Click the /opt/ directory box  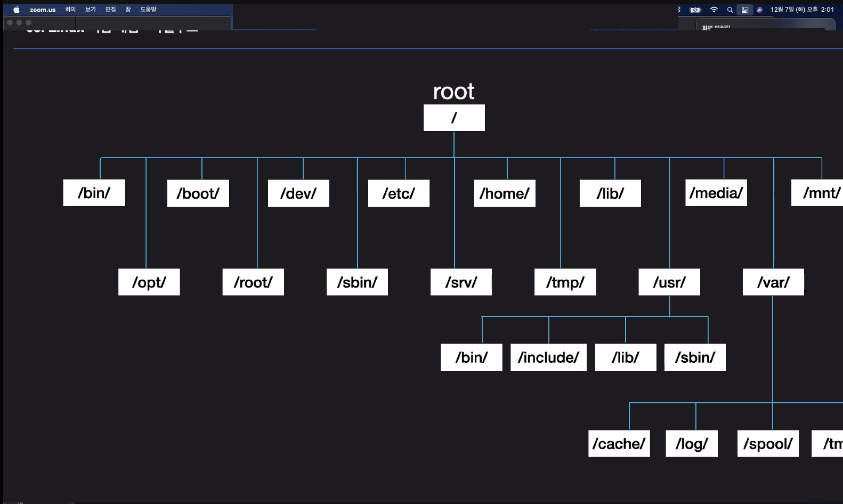tap(149, 282)
